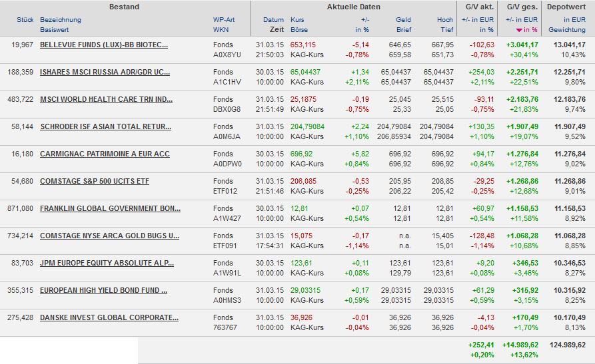The width and height of the screenshot is (595, 364).
Task: Click the pink sort arrow beside 'in %'
Action: click(518, 31)
